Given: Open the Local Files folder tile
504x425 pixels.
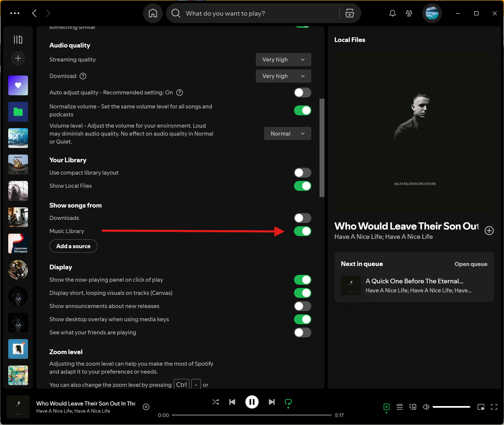Looking at the screenshot, I should [x=18, y=112].
